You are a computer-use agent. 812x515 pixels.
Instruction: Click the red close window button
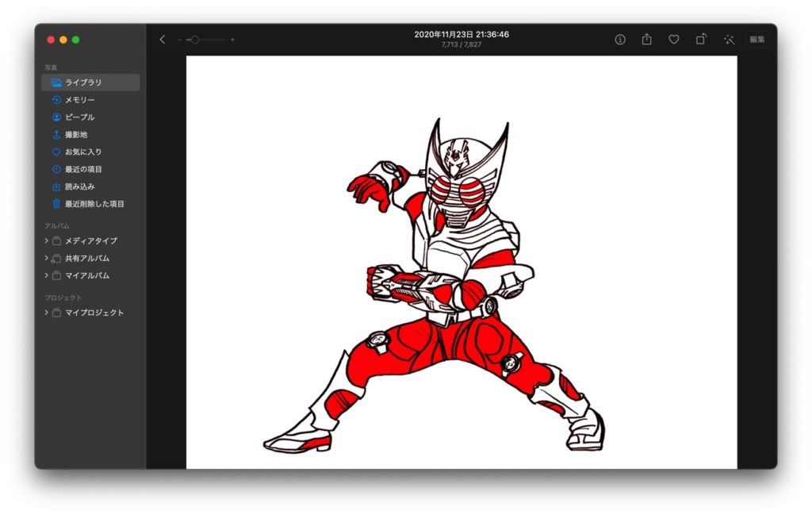51,40
